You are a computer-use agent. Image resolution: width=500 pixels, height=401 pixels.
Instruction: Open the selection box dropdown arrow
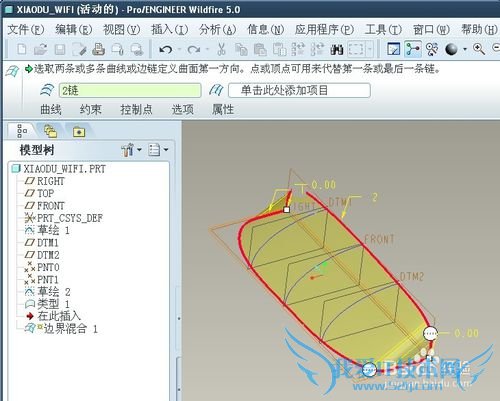[x=370, y=50]
